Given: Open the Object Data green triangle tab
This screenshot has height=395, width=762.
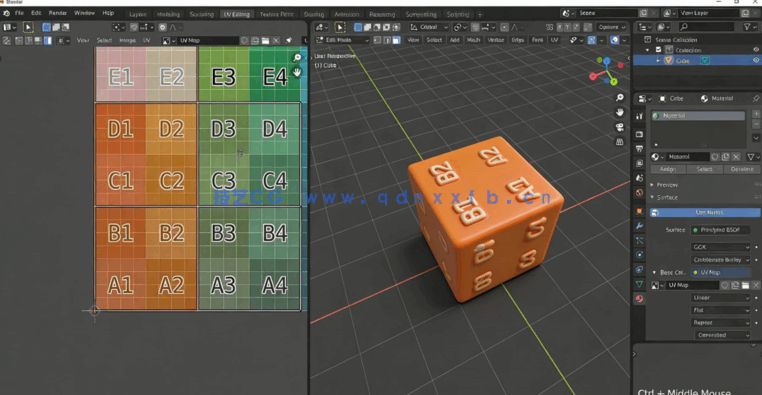Looking at the screenshot, I should pos(640,284).
